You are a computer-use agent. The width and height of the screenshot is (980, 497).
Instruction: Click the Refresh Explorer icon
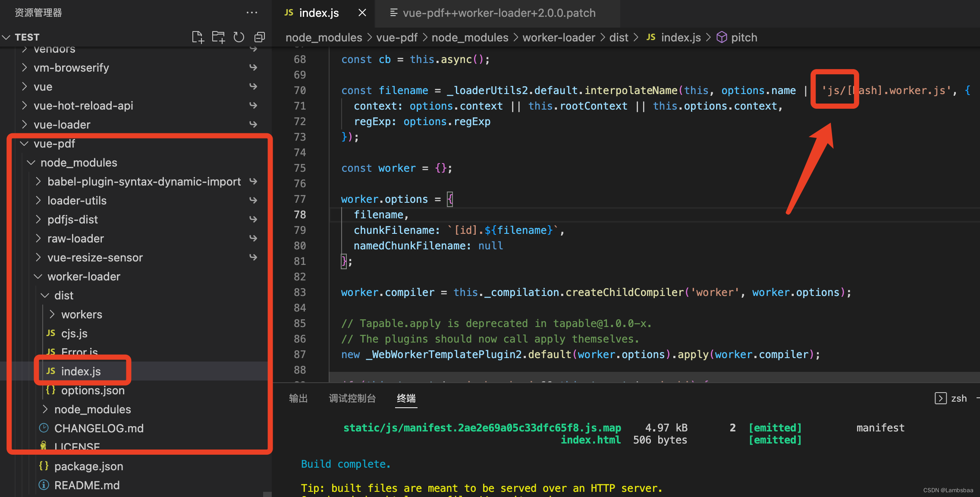(x=239, y=37)
